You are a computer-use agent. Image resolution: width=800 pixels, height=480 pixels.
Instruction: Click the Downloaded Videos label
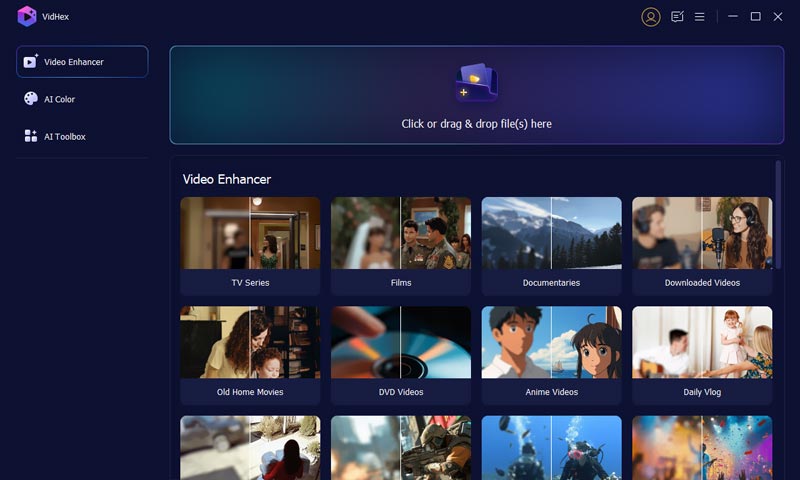pos(702,283)
